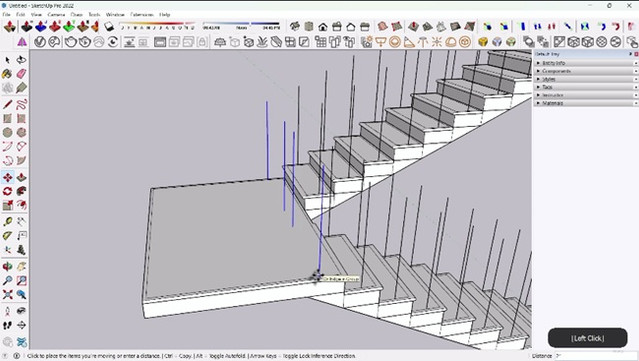
Task: Open the Window menu
Action: [x=115, y=14]
